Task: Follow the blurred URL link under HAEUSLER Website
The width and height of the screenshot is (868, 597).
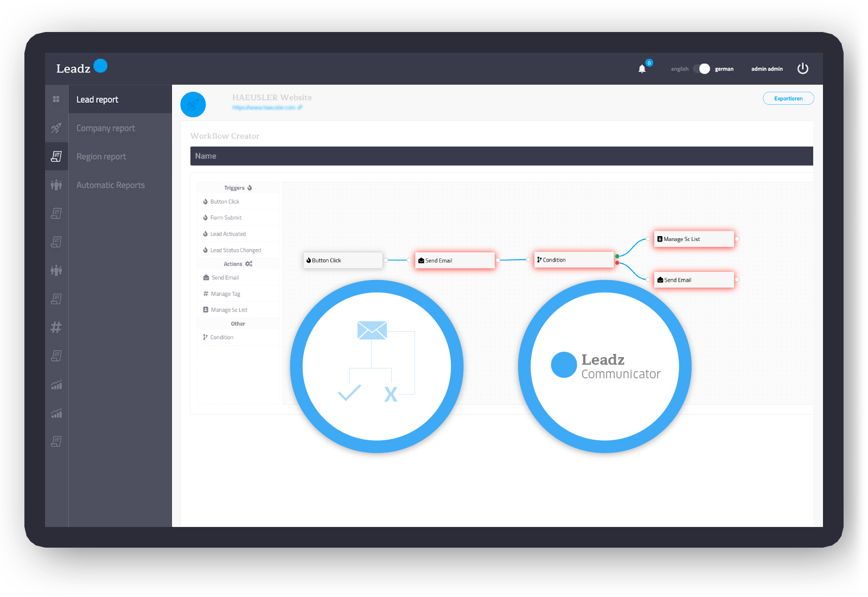Action: [267, 107]
